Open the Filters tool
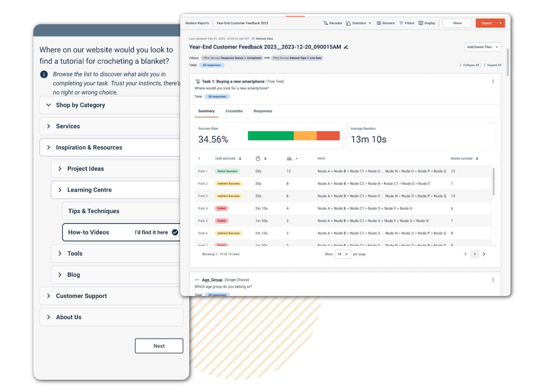The height and width of the screenshot is (392, 539). pos(407,23)
